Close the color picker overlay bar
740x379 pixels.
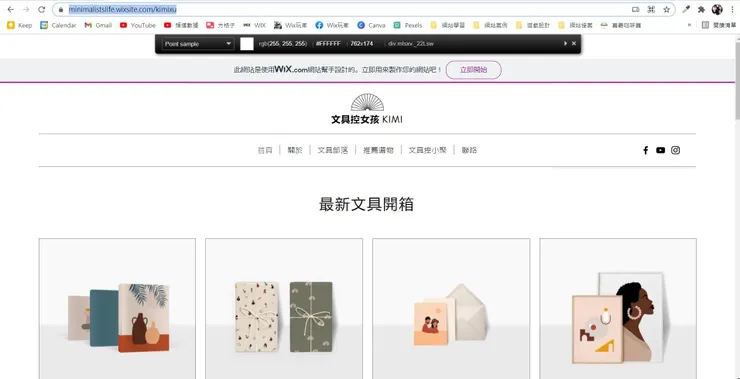click(x=574, y=43)
